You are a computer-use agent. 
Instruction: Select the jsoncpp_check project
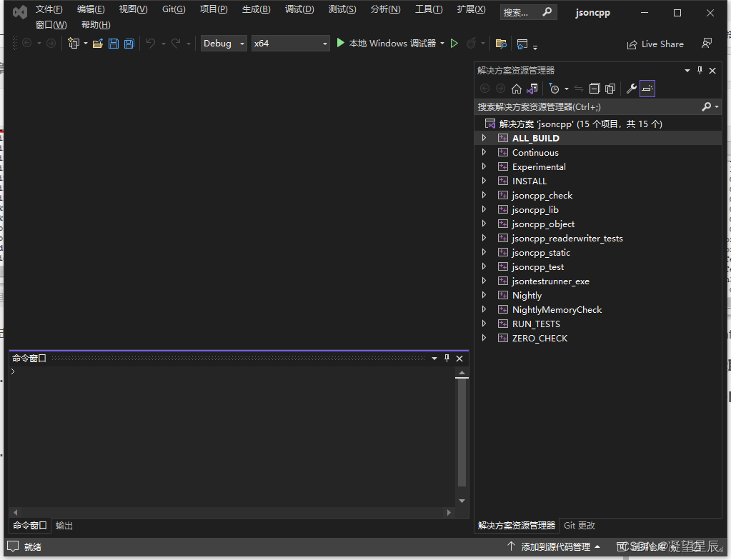542,195
